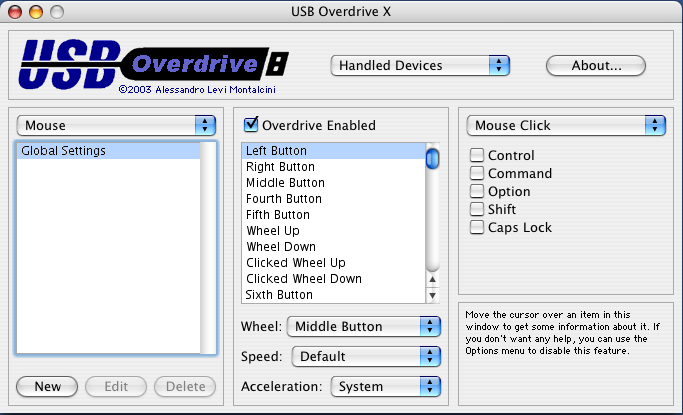Select Right Button in the list
The image size is (683, 415).
(x=333, y=167)
